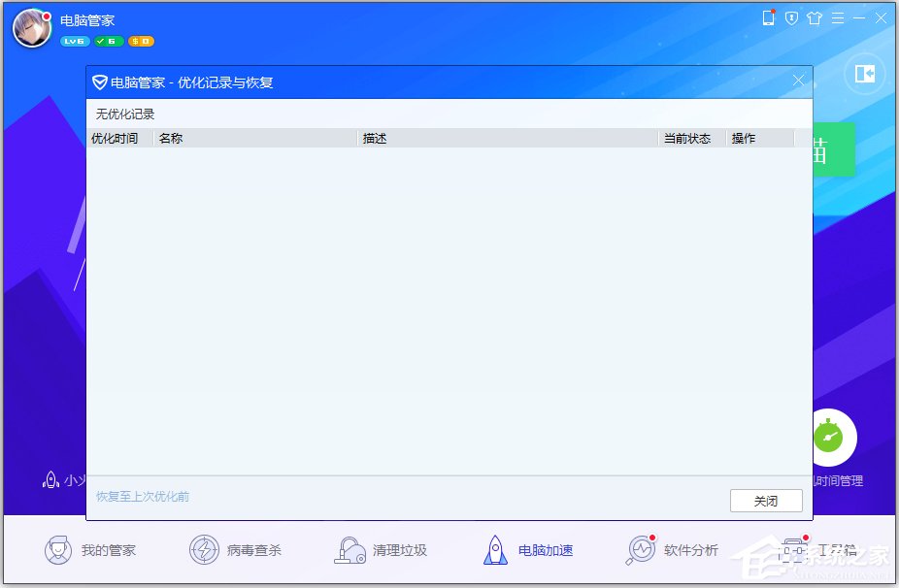Click 恢复至上次优化前 restore link

point(142,496)
